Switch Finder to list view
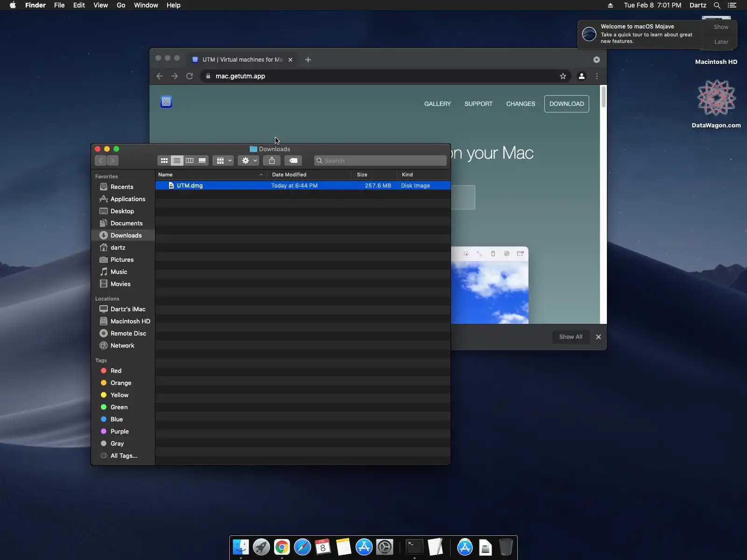Viewport: 747px width, 560px height. pyautogui.click(x=177, y=161)
